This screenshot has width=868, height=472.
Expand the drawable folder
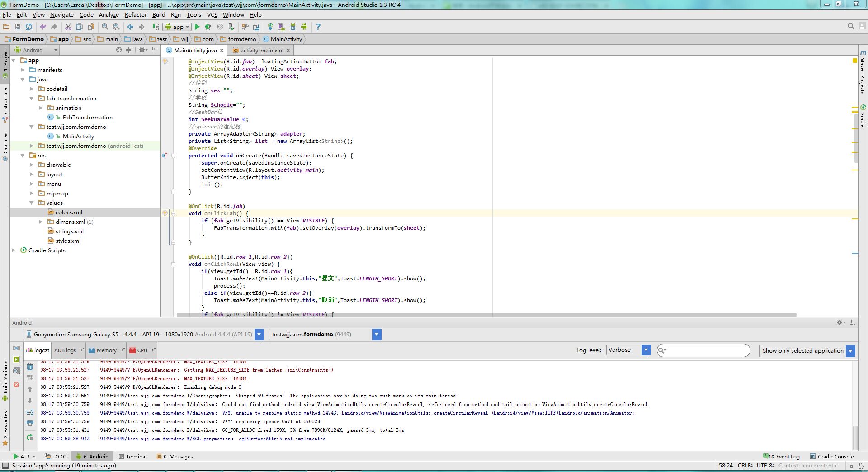tap(31, 165)
